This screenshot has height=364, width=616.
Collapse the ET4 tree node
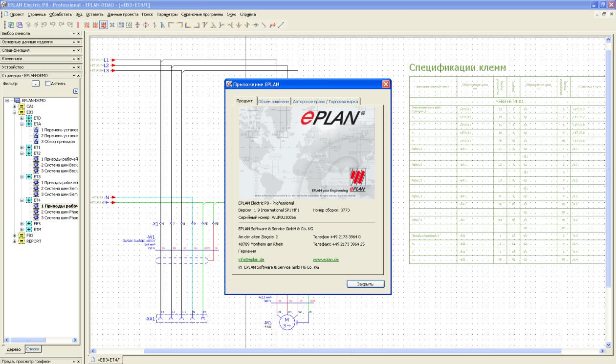coord(22,200)
